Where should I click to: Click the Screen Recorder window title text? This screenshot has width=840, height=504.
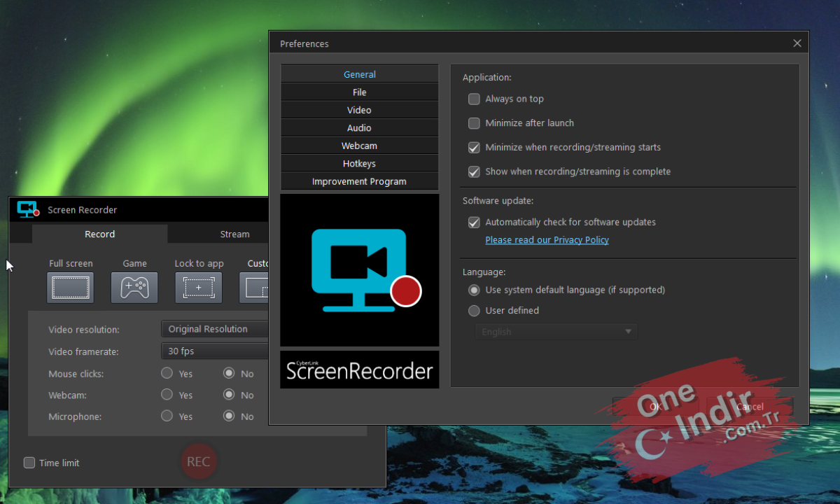click(83, 210)
